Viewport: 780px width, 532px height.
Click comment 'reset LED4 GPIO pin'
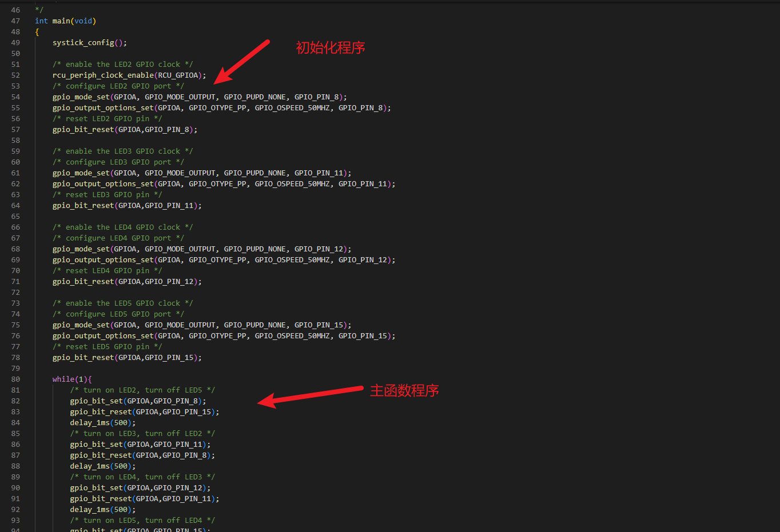(x=108, y=271)
